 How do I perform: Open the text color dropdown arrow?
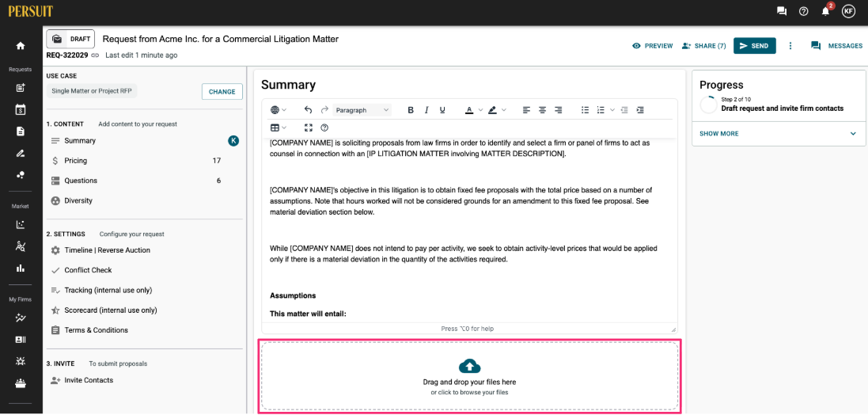480,110
